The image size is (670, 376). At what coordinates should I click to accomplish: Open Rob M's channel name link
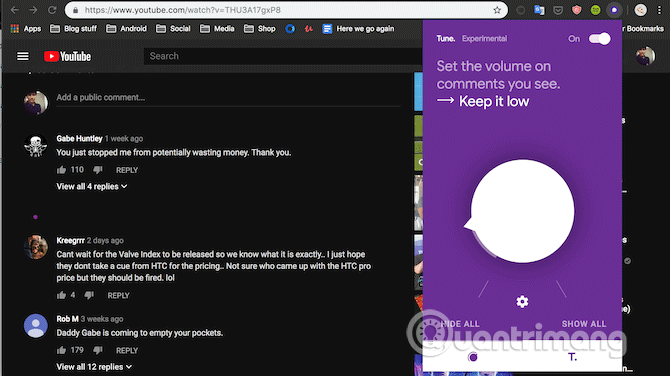(67, 319)
